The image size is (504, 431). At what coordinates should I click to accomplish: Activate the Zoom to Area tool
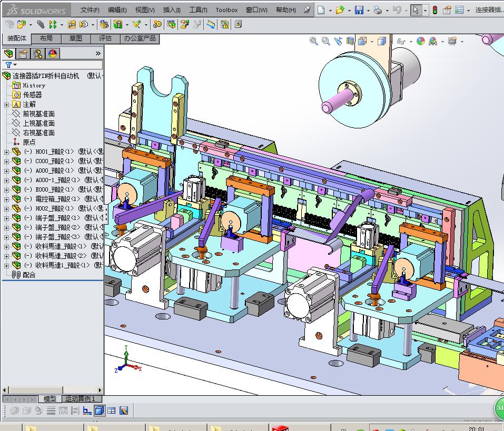(325, 41)
